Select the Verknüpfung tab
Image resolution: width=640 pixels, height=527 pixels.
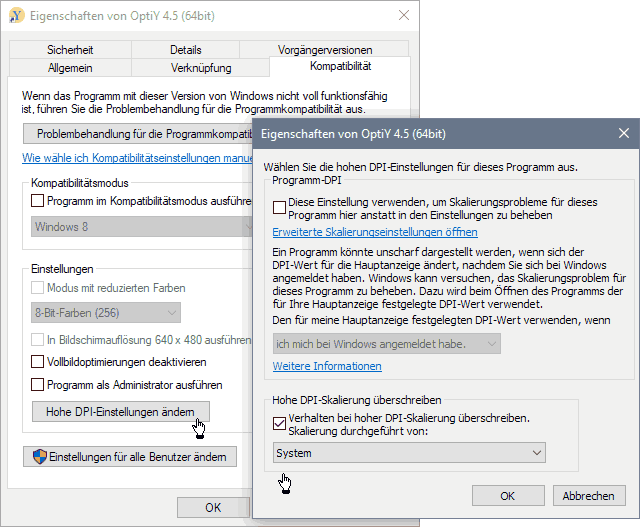pos(201,68)
